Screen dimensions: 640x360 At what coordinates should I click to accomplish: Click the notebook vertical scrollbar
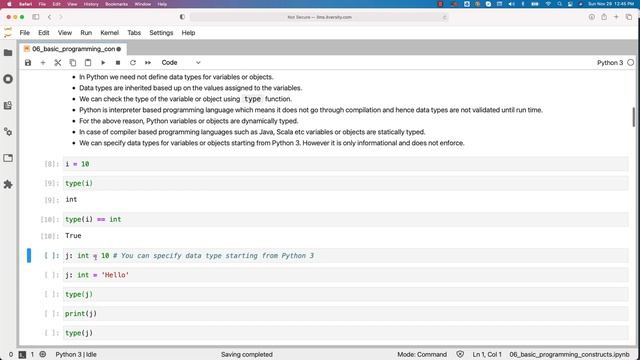pyautogui.click(x=633, y=117)
